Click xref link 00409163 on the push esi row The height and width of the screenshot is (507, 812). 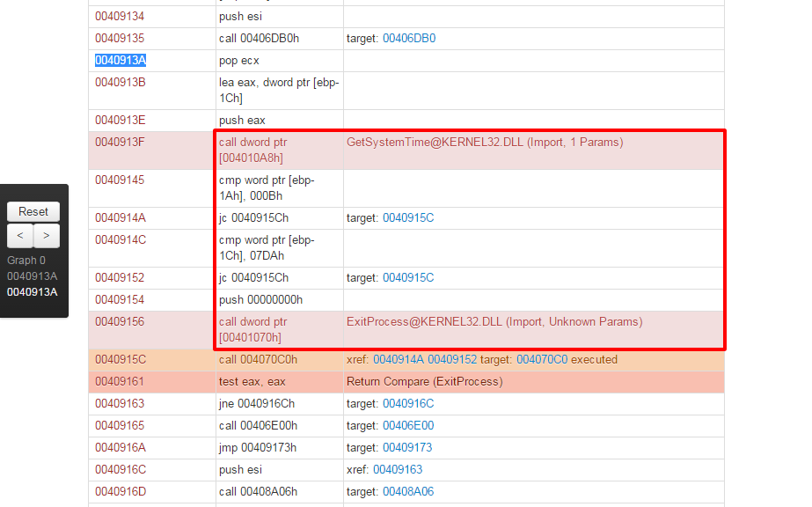pyautogui.click(x=402, y=469)
